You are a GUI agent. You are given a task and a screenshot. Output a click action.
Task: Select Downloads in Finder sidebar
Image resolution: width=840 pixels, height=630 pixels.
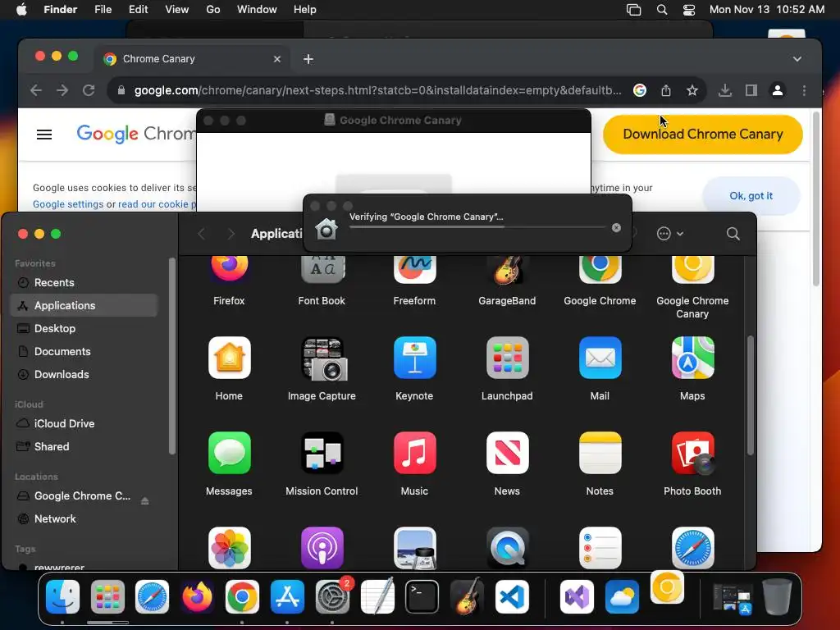coord(84,374)
